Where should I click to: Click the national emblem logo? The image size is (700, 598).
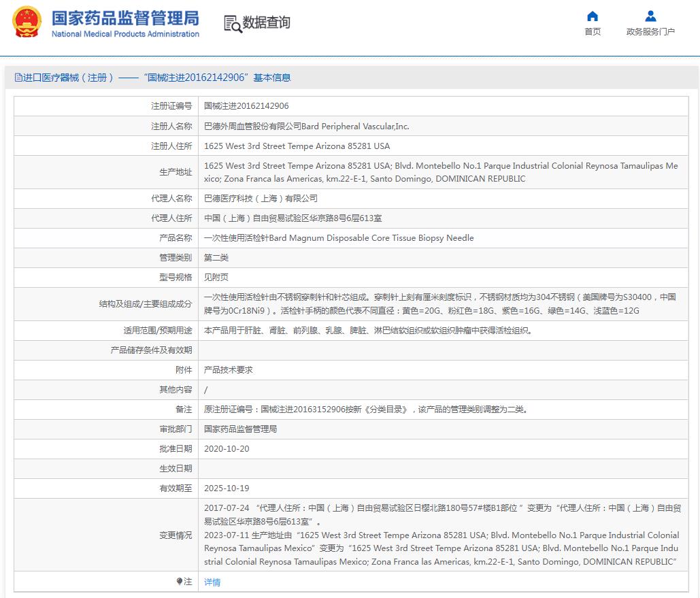pyautogui.click(x=27, y=22)
